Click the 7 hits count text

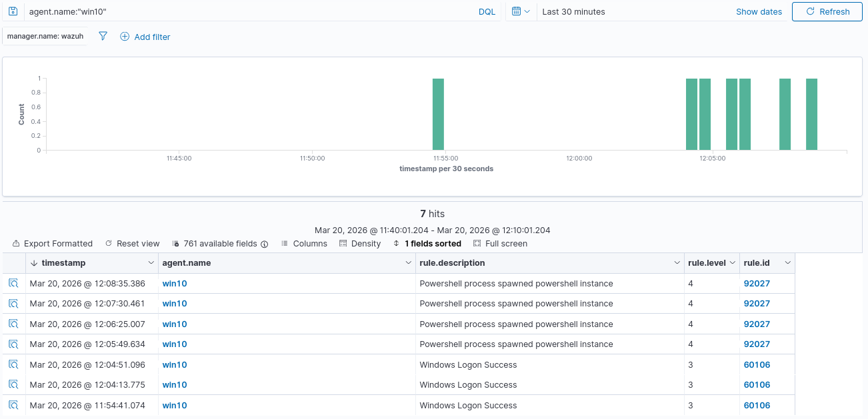[x=432, y=214]
